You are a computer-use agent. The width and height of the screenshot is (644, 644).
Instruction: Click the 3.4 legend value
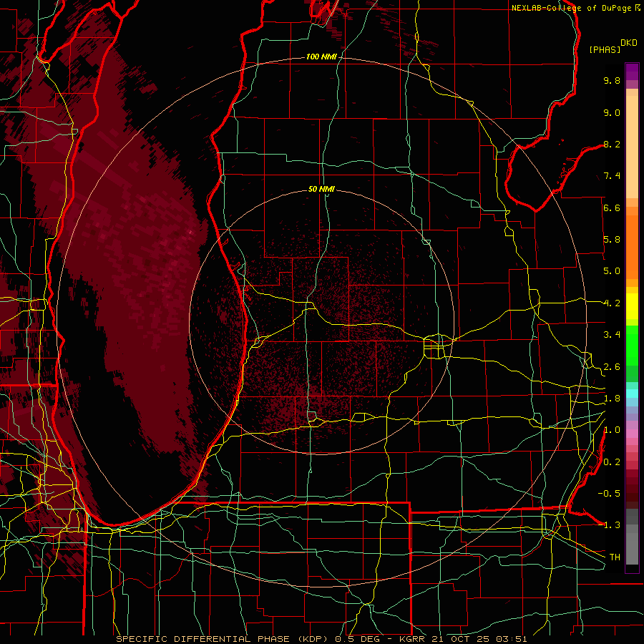[x=612, y=335]
